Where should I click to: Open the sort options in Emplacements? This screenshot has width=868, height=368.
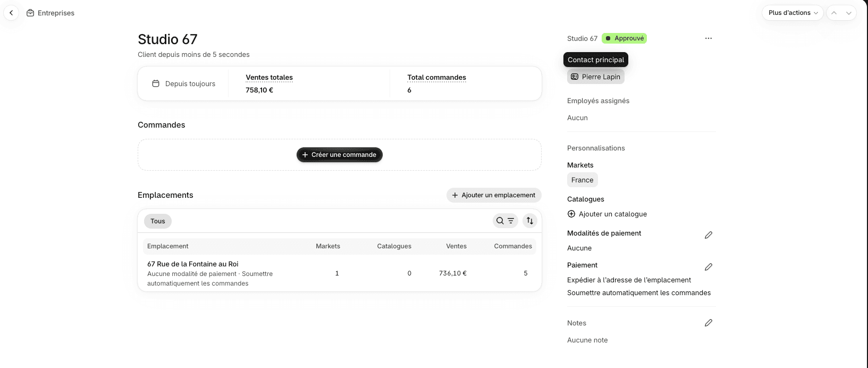pos(530,221)
